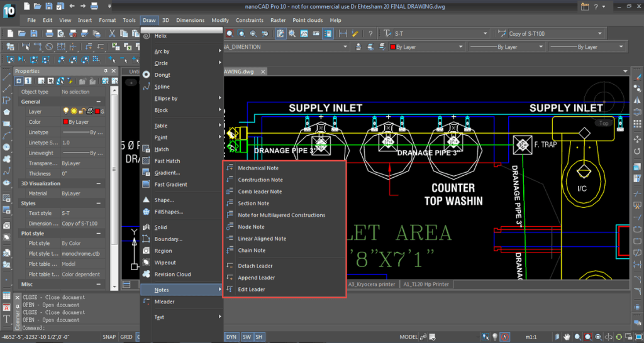Image resolution: width=644 pixels, height=343 pixels.
Task: Select Mechanical Note from the Notes submenu
Action: coord(258,168)
